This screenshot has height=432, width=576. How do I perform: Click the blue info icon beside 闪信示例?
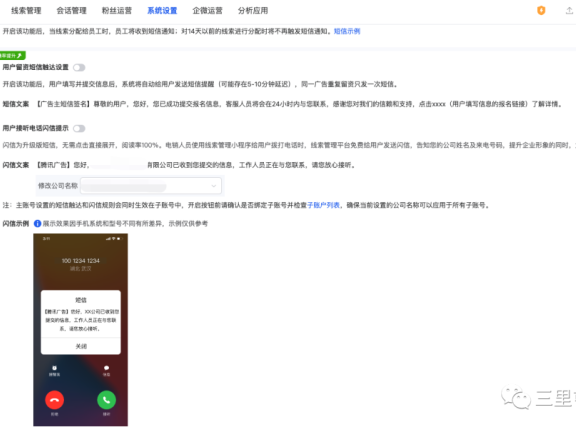point(37,223)
